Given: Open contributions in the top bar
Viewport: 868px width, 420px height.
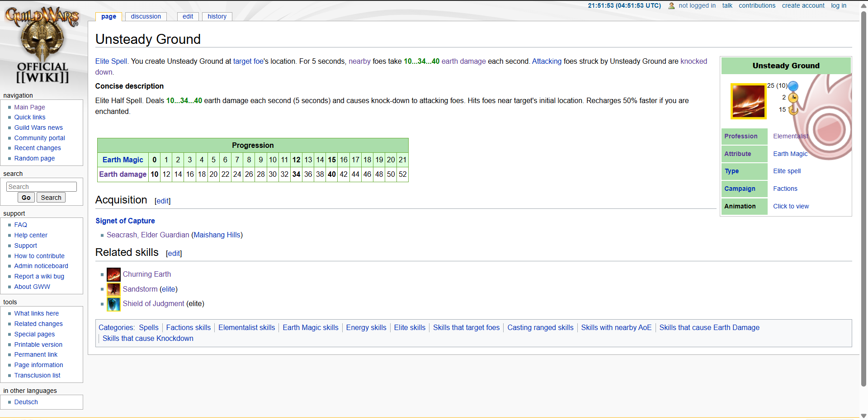Looking at the screenshot, I should tap(757, 5).
